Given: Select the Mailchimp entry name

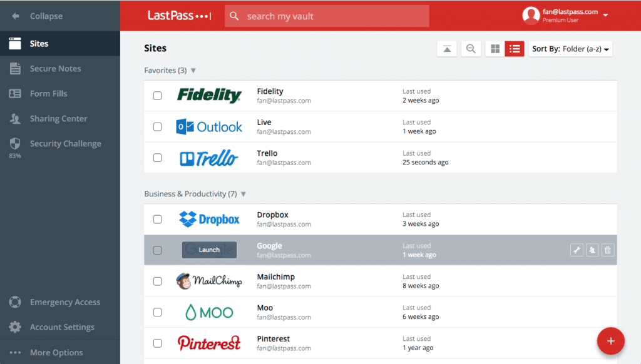Looking at the screenshot, I should click(276, 276).
